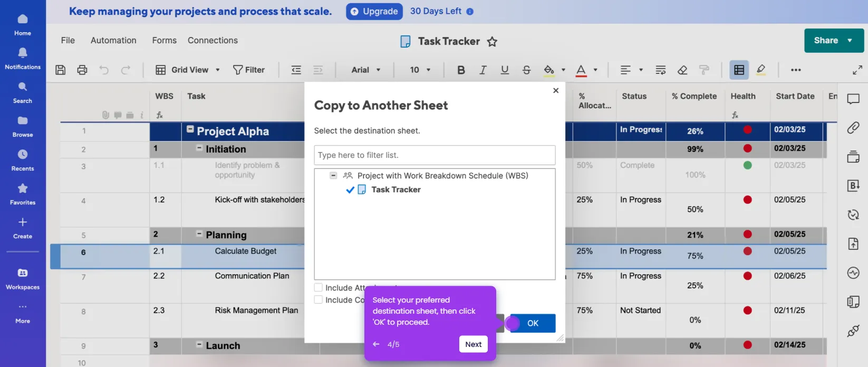868x367 pixels.
Task: Open the font size 10 dropdown
Action: [420, 70]
